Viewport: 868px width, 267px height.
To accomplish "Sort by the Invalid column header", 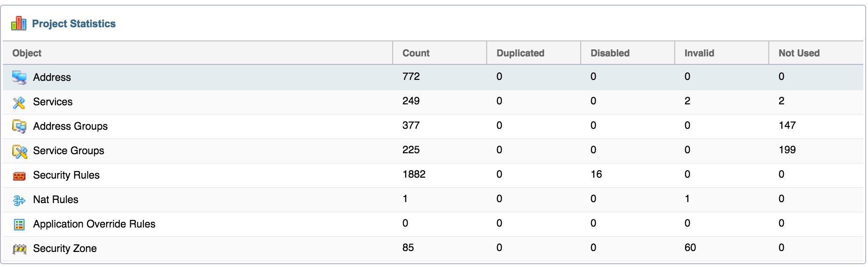I will 699,53.
